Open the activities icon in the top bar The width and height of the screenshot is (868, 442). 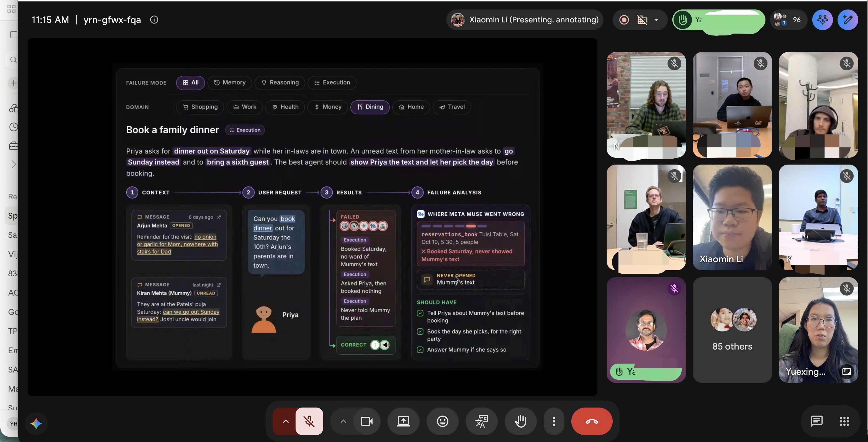tap(822, 20)
